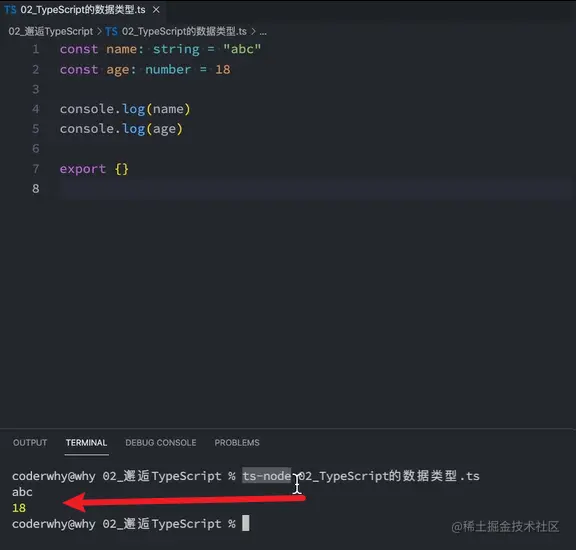
Task: Click the 'name' variable declaration on line 1
Action: [122, 49]
